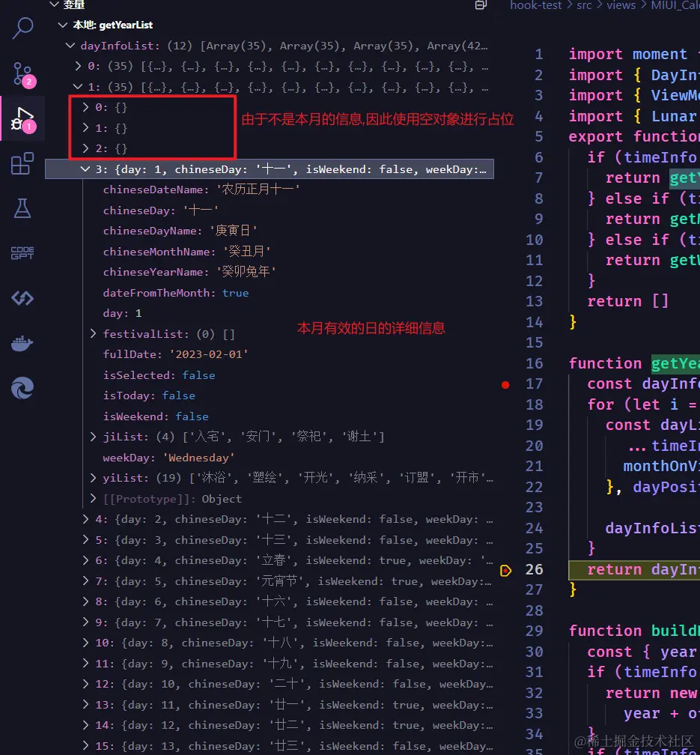This screenshot has width=700, height=755.
Task: Click line number 13 in the gutter
Action: coord(535,301)
